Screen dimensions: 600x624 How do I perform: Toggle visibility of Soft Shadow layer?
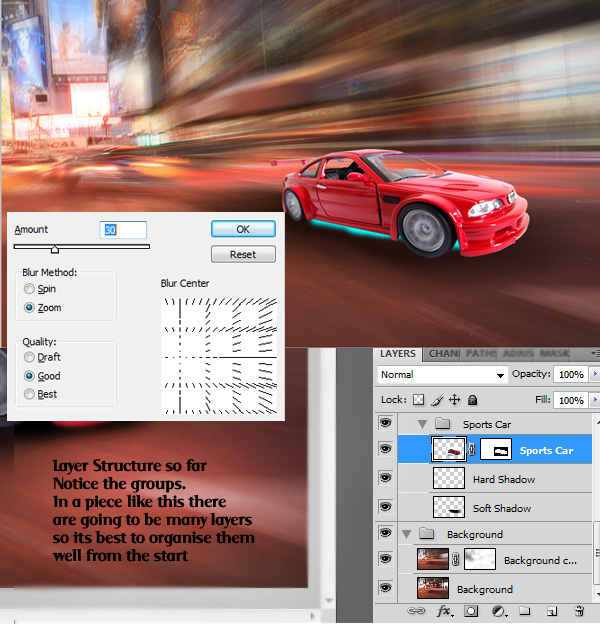point(385,506)
